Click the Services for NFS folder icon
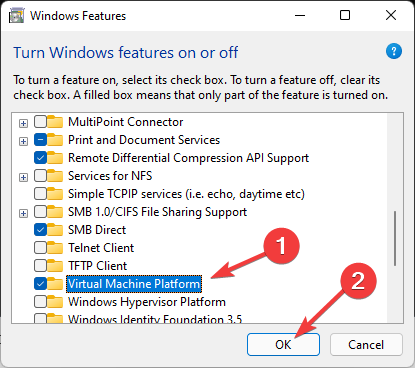 (x=55, y=176)
